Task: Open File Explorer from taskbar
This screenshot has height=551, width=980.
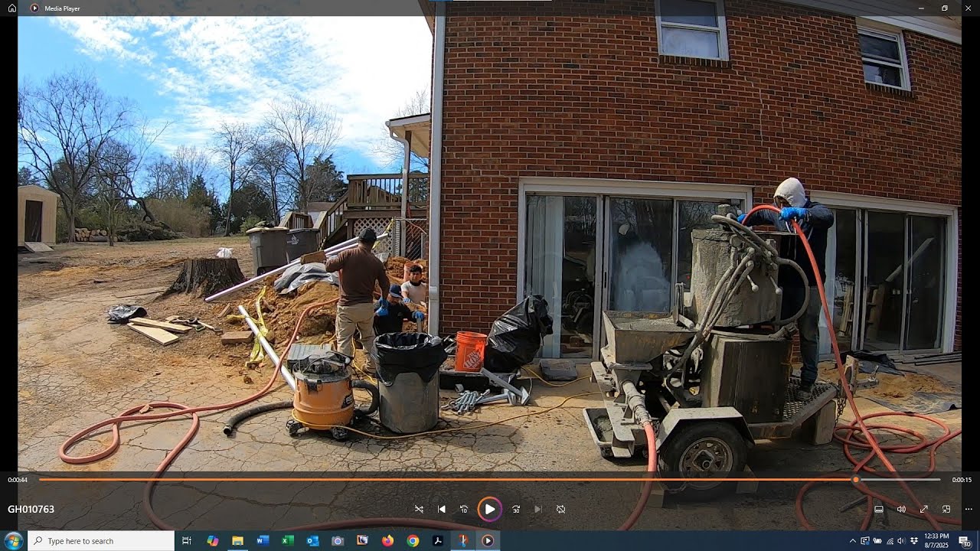Action: (x=237, y=541)
